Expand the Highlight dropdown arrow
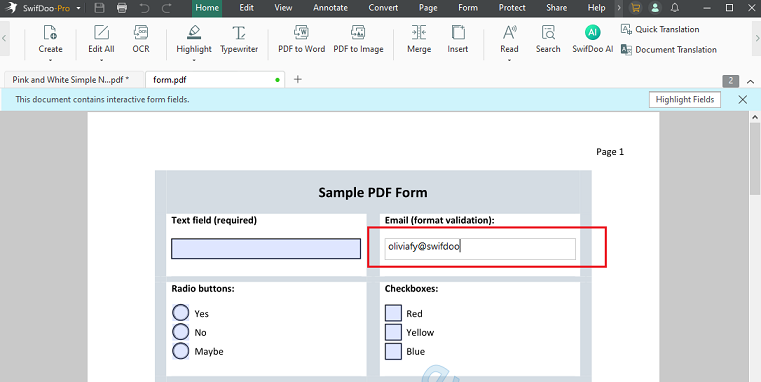The width and height of the screenshot is (761, 382). (194, 60)
